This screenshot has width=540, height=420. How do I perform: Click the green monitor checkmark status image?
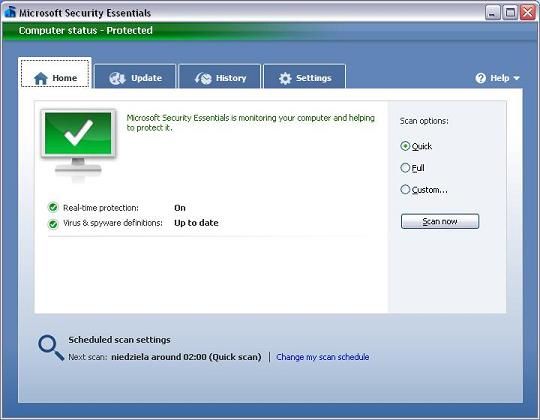pos(78,144)
